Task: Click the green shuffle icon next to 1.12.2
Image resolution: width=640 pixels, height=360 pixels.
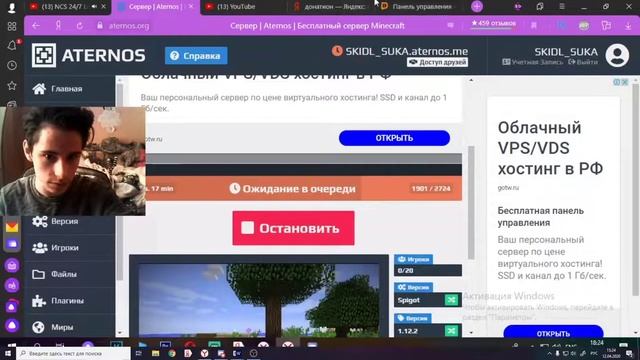Action: pos(451,331)
